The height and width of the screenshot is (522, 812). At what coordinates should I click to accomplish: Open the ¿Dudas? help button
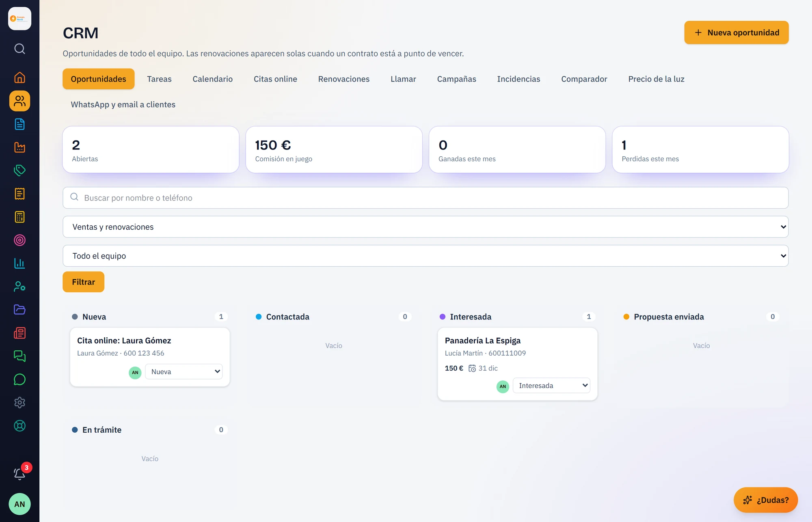coord(765,500)
